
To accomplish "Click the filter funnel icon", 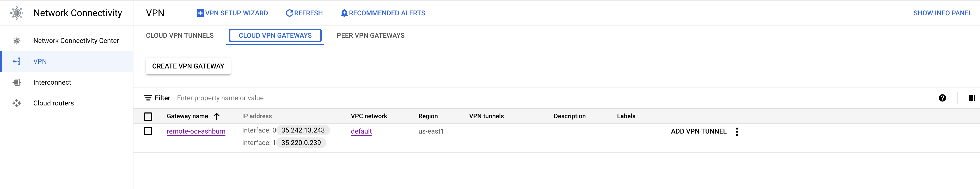I will (x=148, y=98).
